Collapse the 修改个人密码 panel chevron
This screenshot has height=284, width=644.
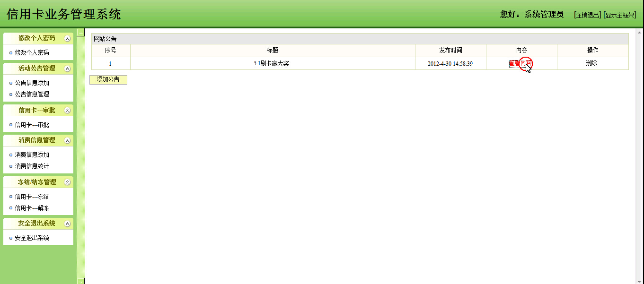[x=68, y=38]
